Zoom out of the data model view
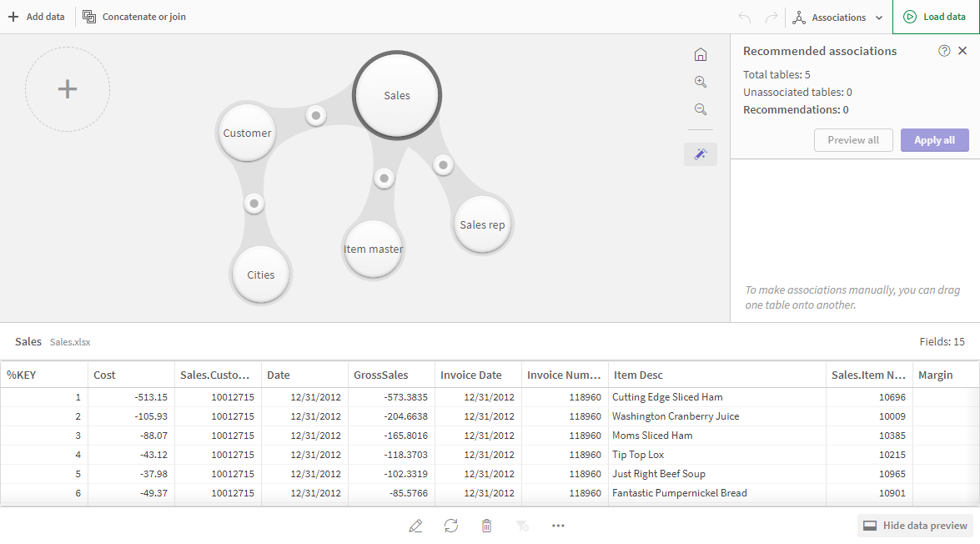980x544 pixels. pyautogui.click(x=700, y=108)
